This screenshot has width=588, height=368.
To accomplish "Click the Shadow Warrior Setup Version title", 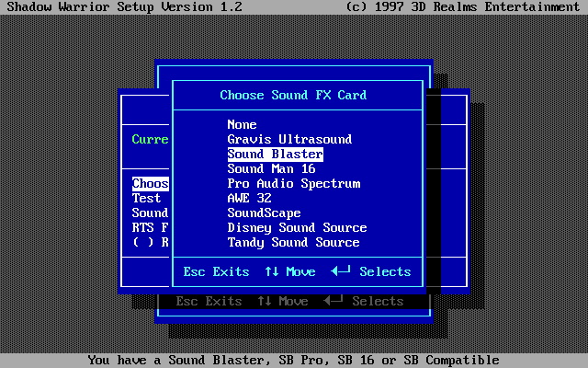I will coord(125,6).
